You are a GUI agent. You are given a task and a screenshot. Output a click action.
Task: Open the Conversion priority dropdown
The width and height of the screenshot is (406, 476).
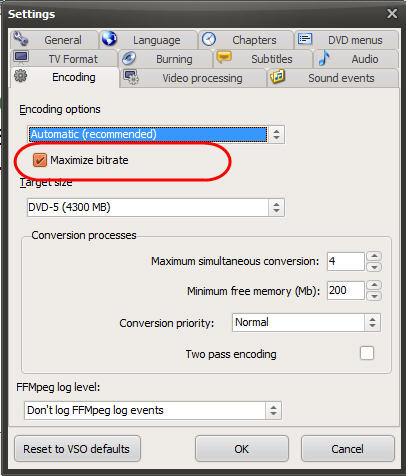coord(306,322)
